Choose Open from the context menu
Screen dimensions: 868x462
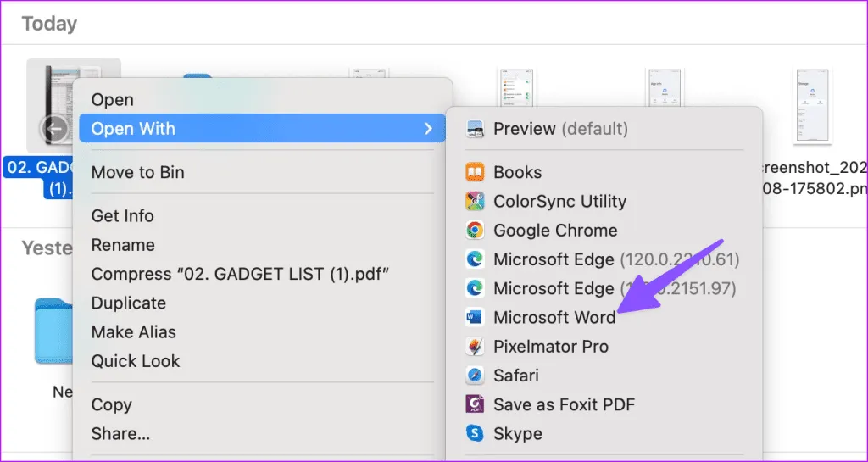click(x=113, y=100)
